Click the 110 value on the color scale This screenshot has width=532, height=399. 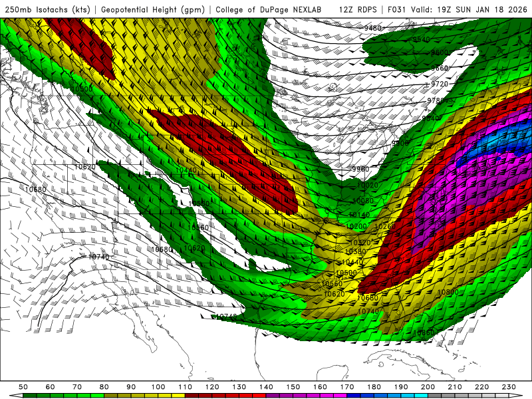[186, 387]
